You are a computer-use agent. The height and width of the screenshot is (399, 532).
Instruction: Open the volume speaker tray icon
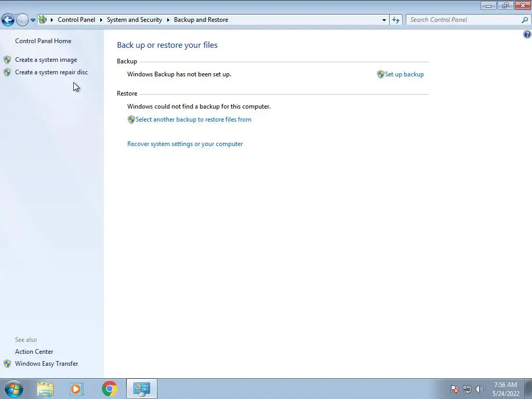point(479,389)
